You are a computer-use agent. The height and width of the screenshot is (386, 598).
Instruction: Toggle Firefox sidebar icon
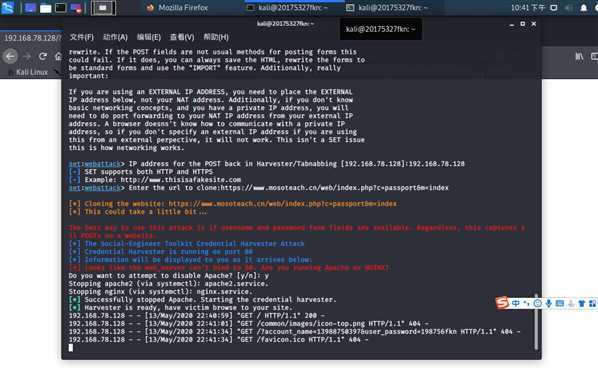click(594, 56)
